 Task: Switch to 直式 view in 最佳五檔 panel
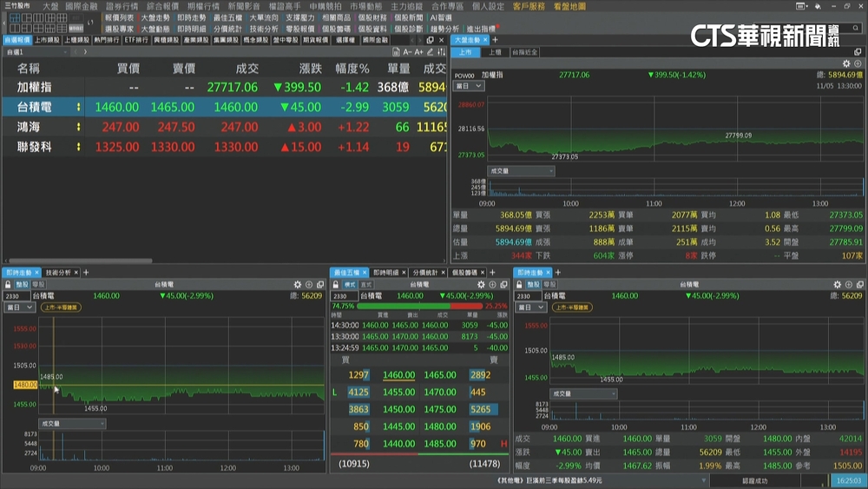coord(366,284)
